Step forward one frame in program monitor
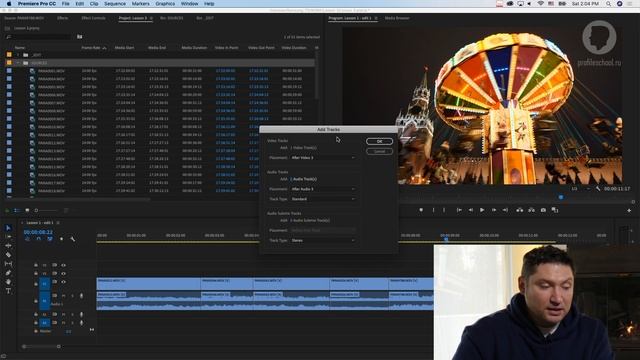Screen dimensions: 640x360 point(494,210)
